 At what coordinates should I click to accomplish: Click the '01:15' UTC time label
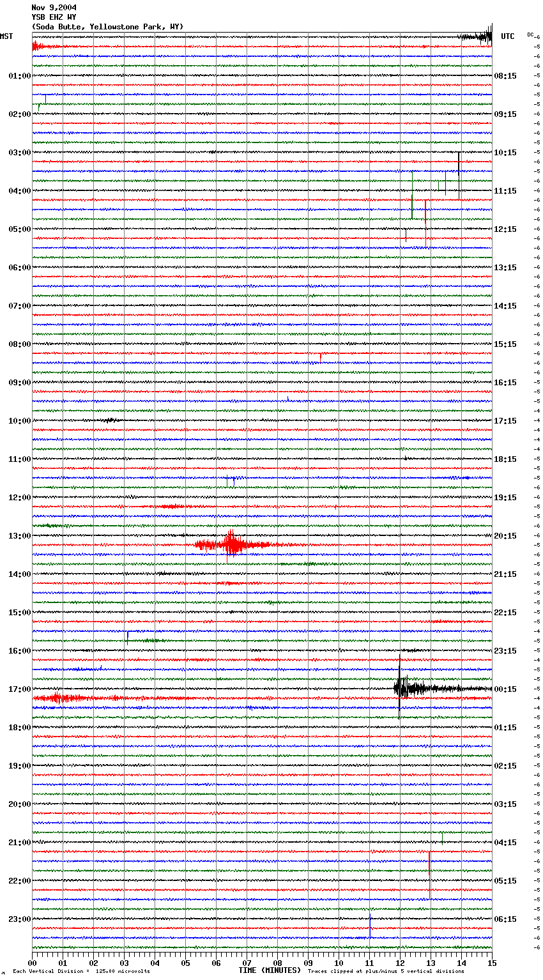505,728
